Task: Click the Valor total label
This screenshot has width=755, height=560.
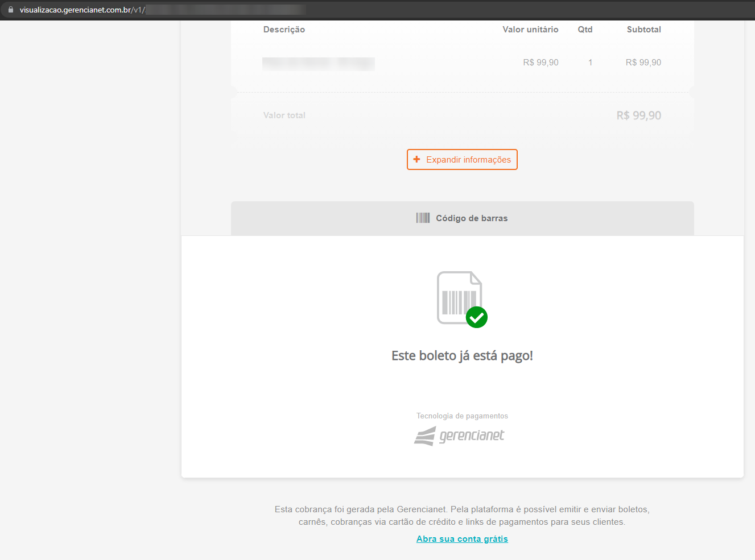Action: point(284,115)
